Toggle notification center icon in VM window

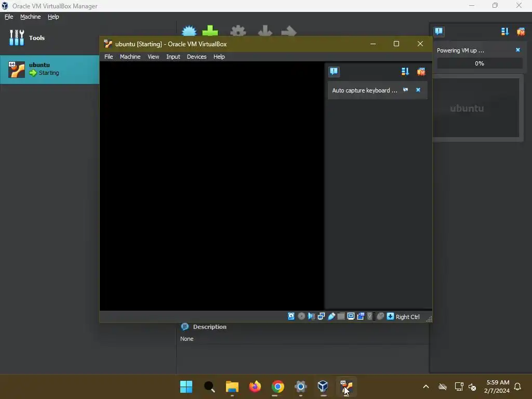[x=334, y=71]
